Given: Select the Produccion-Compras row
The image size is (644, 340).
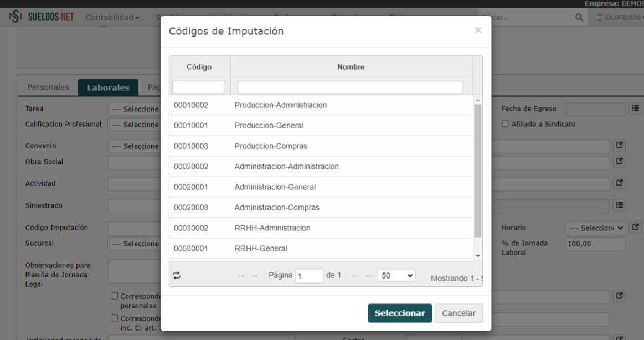Looking at the screenshot, I should point(321,146).
